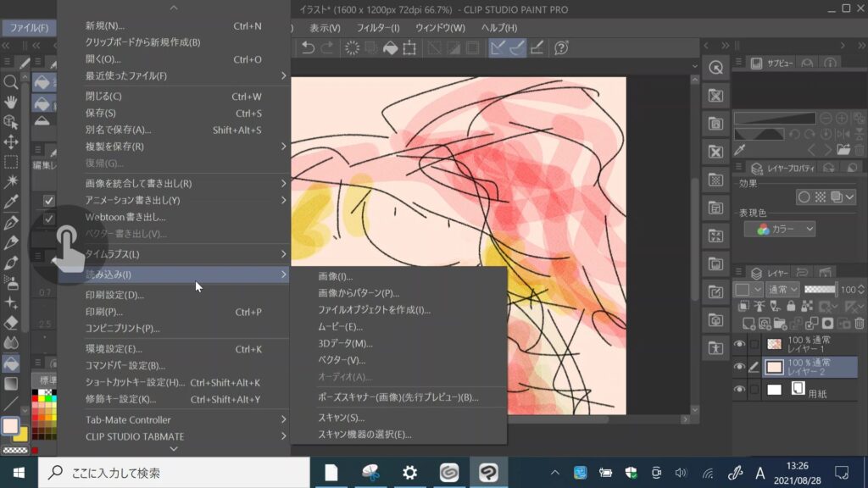Click the Transform scale icon in command bar
This screenshot has width=868, height=488.
[x=409, y=48]
